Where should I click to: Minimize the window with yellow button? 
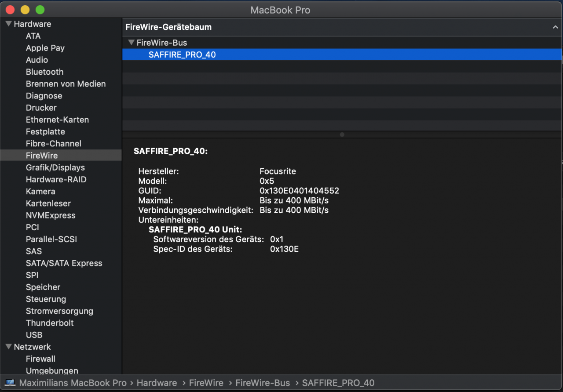click(25, 9)
